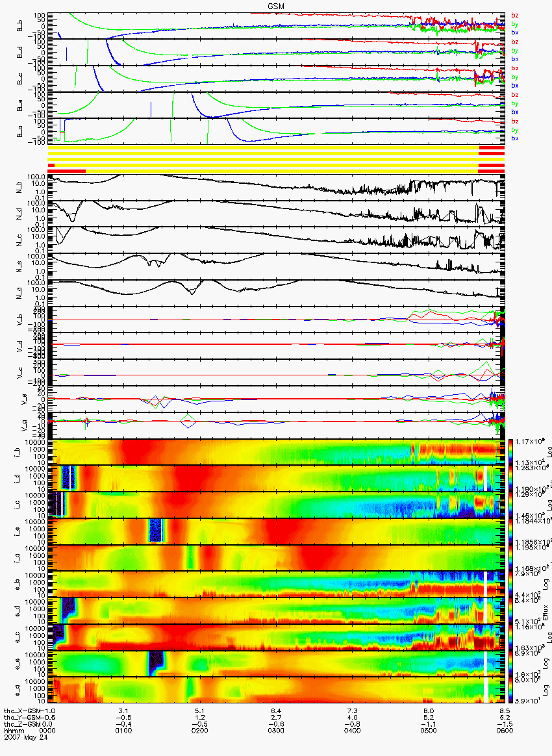
Task: Click the 3.9×10¹ colorbar minimum value
Action: pyautogui.click(x=528, y=701)
